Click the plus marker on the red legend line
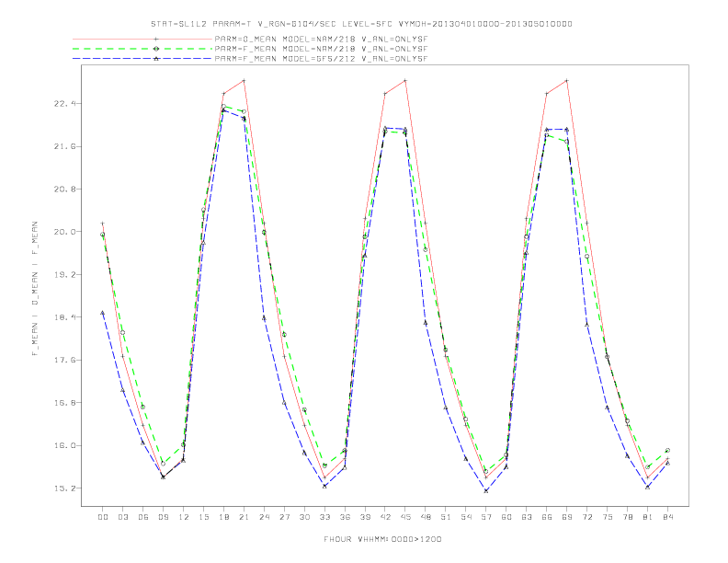Viewport: 728px width, 563px height. click(x=156, y=39)
